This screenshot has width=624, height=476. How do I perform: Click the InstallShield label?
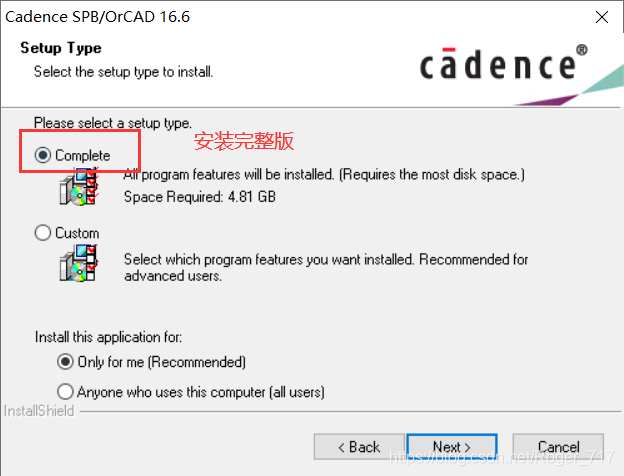pos(39,411)
